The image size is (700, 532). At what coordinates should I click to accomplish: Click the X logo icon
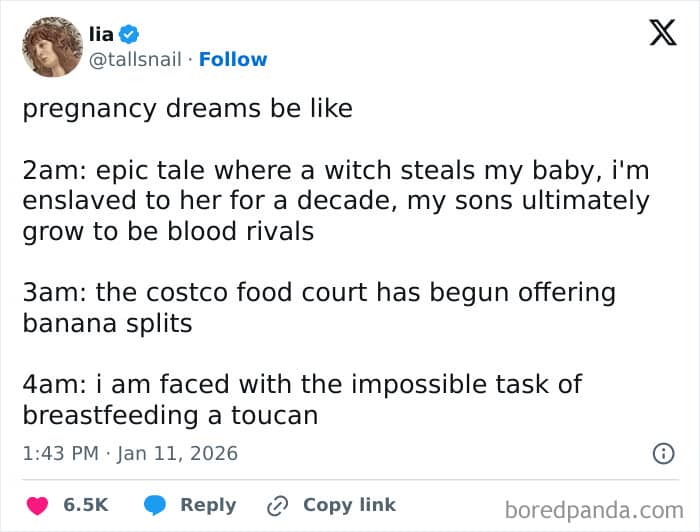coord(662,33)
